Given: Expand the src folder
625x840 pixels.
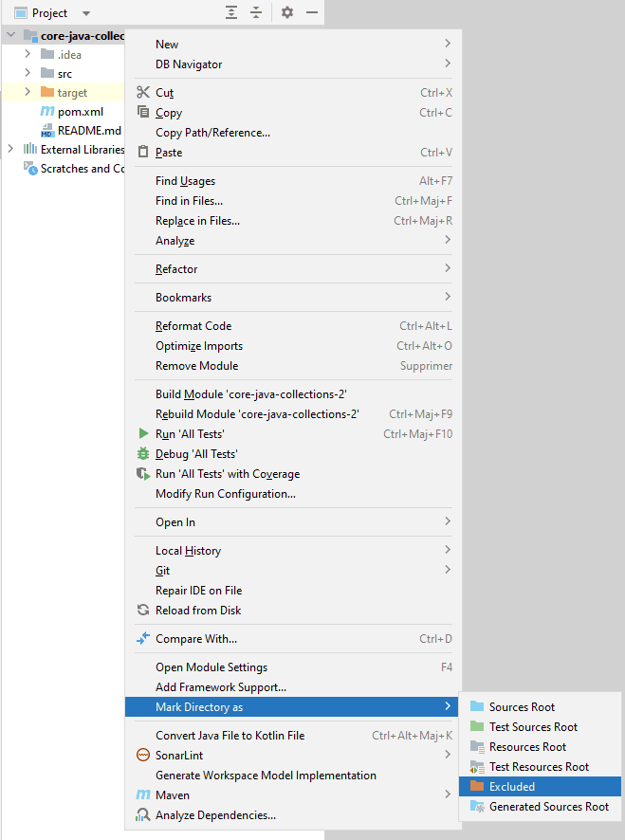Looking at the screenshot, I should tap(28, 72).
